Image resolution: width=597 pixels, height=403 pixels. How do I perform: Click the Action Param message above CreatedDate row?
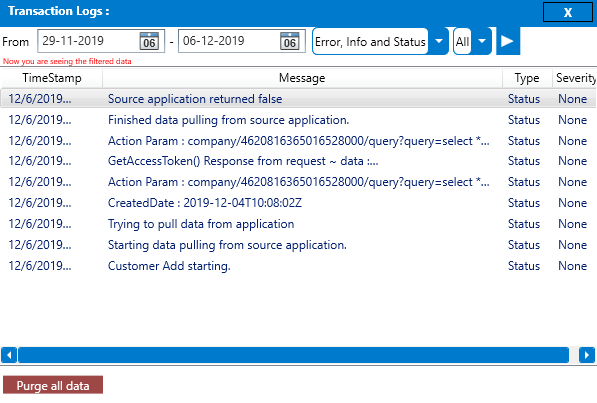(x=298, y=182)
